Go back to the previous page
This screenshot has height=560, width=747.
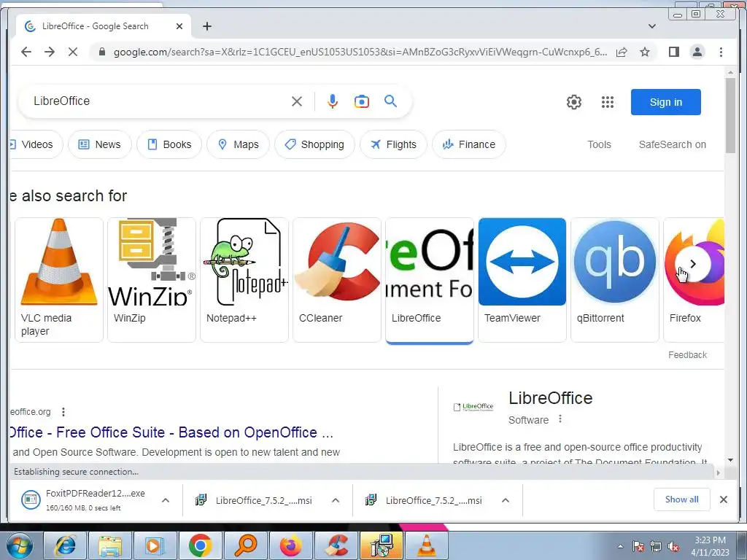pos(26,52)
